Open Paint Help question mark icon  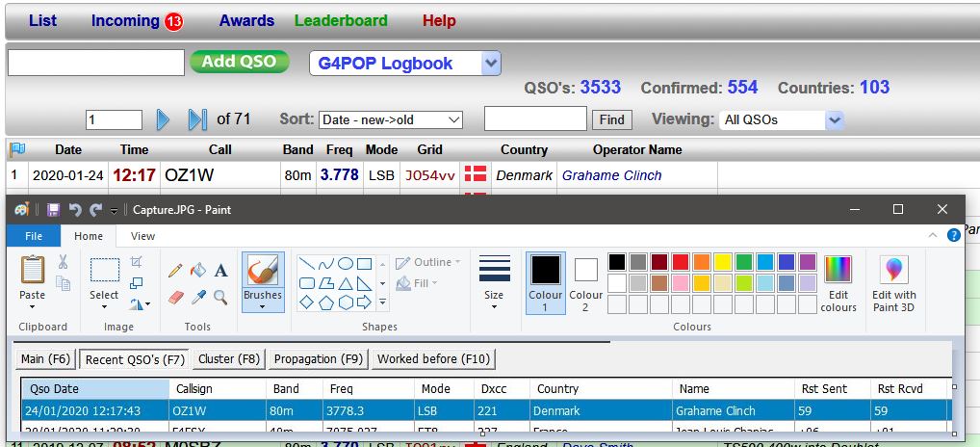(x=953, y=235)
